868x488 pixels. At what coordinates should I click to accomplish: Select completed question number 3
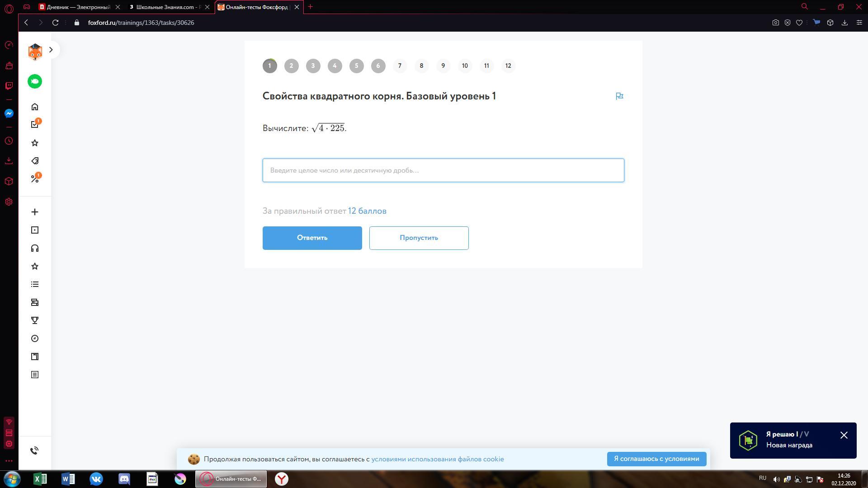[313, 66]
